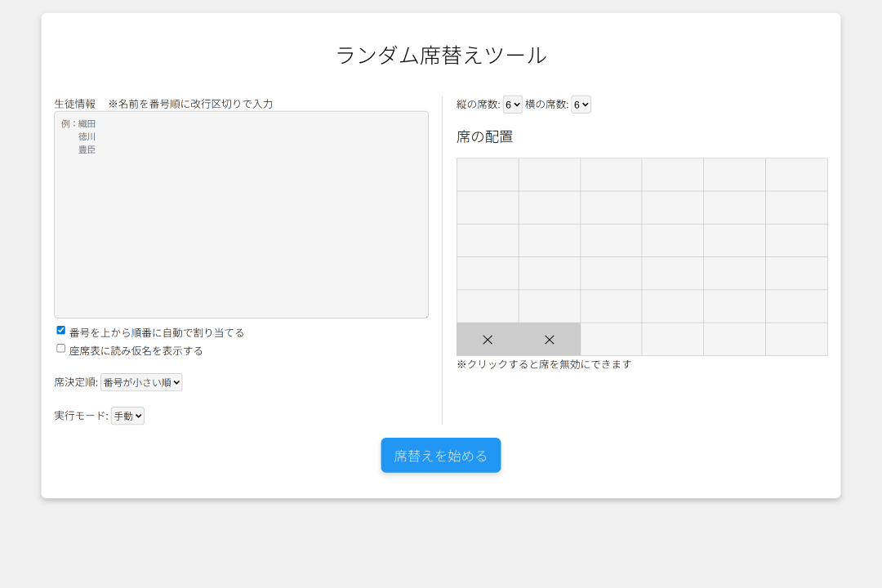Re-enable the second disabled × seat
The image size is (882, 588).
(x=550, y=338)
